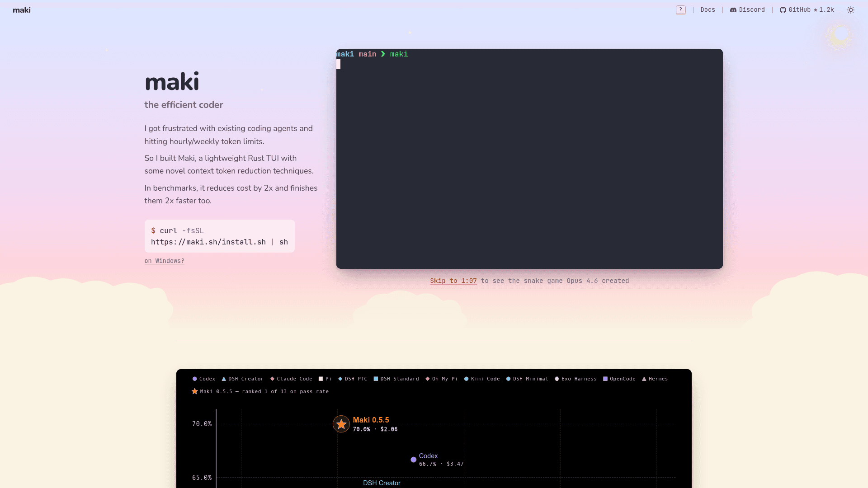Open the Docs page

(x=708, y=10)
